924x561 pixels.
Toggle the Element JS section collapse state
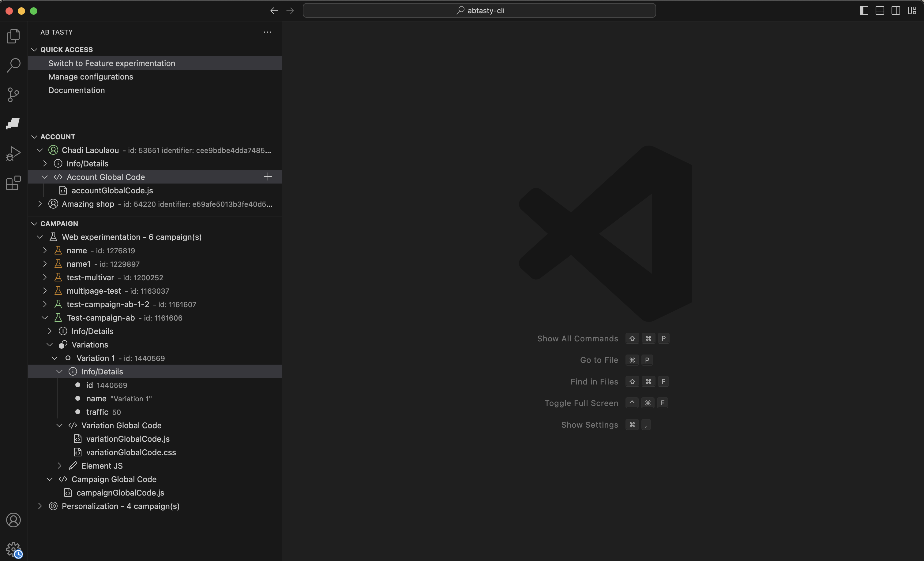pyautogui.click(x=59, y=466)
